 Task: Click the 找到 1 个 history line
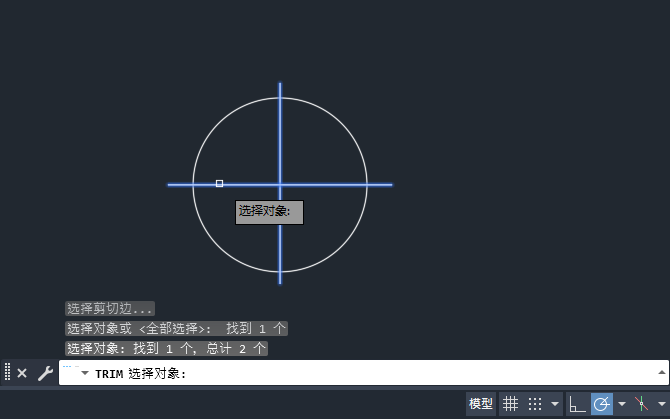coord(176,328)
